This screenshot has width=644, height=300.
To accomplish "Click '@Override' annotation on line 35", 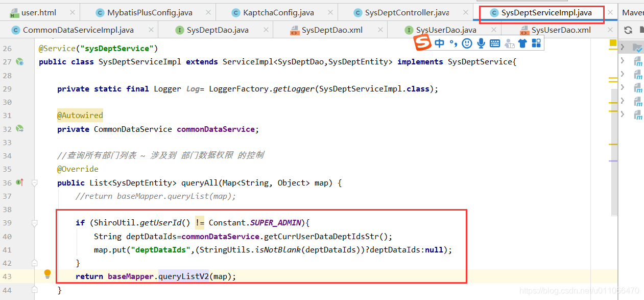I will click(78, 169).
